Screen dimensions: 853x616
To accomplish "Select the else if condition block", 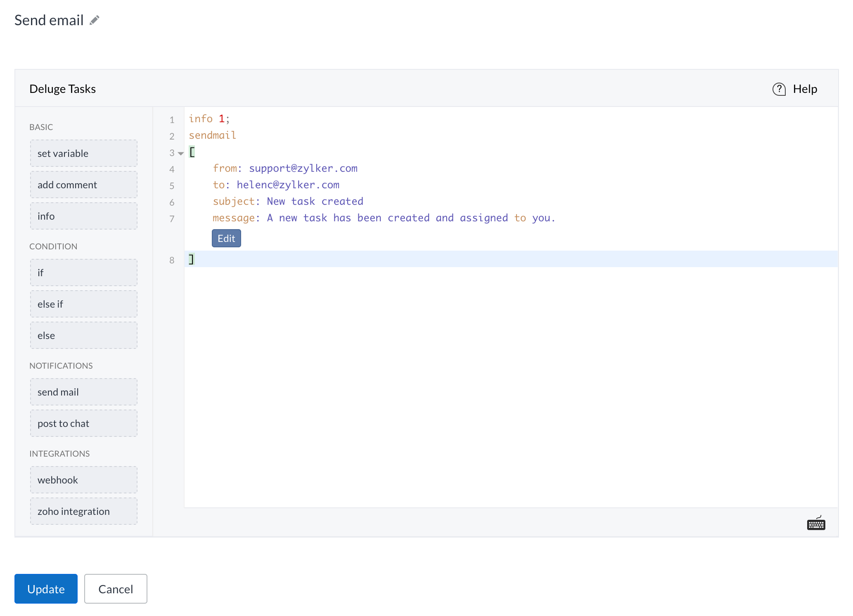I will [x=83, y=304].
